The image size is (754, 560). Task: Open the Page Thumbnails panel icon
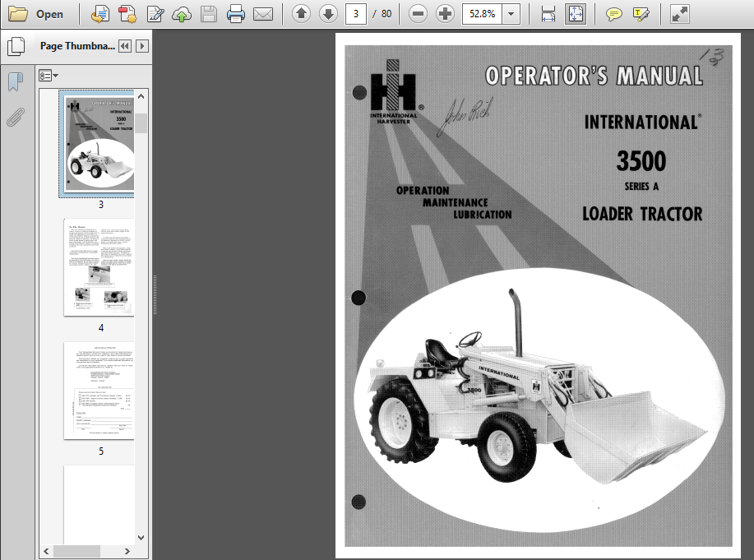click(x=16, y=46)
